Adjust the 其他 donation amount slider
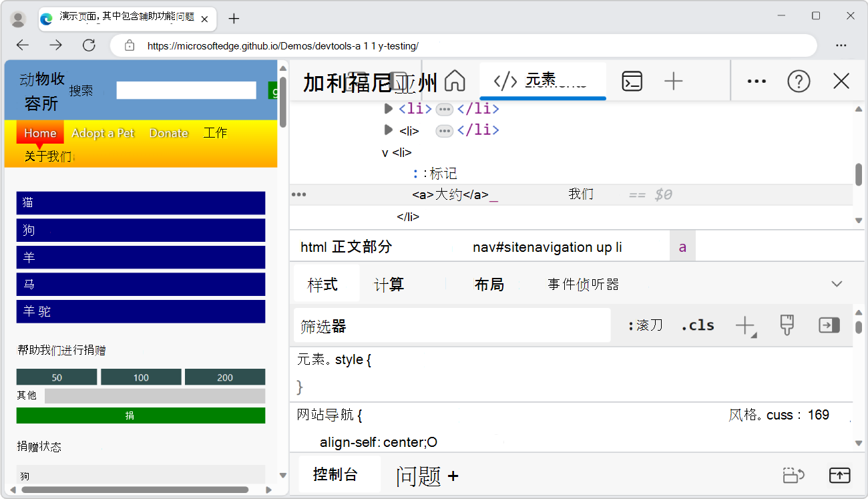This screenshot has width=868, height=499. tap(155, 395)
